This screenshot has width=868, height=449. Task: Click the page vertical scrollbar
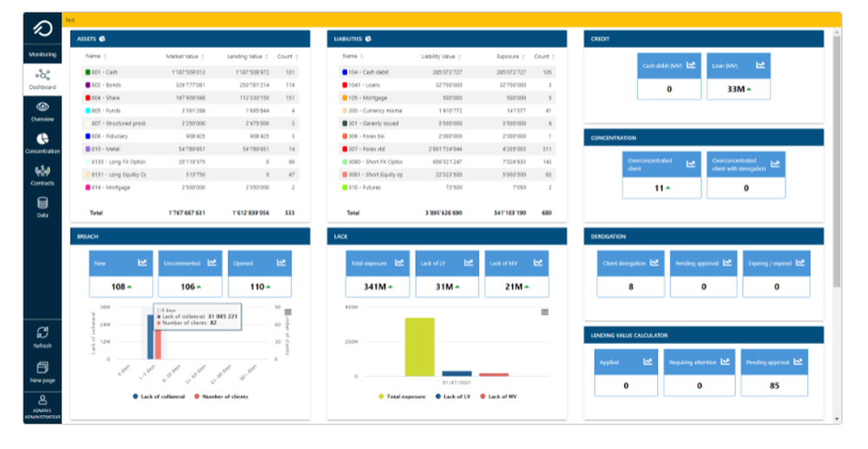tap(837, 161)
